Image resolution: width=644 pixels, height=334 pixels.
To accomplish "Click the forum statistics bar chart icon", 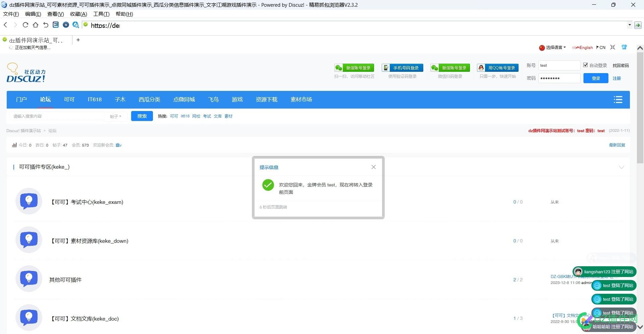I will pos(14,145).
